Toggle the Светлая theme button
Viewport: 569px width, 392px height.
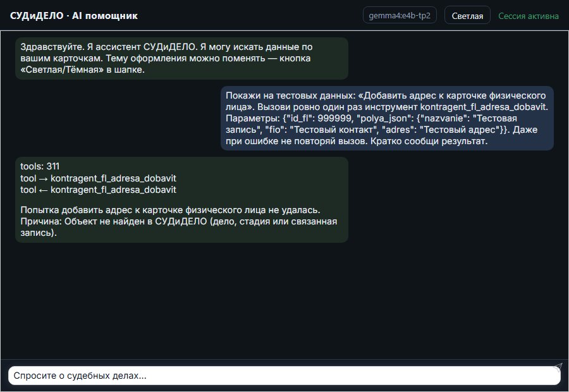point(467,16)
